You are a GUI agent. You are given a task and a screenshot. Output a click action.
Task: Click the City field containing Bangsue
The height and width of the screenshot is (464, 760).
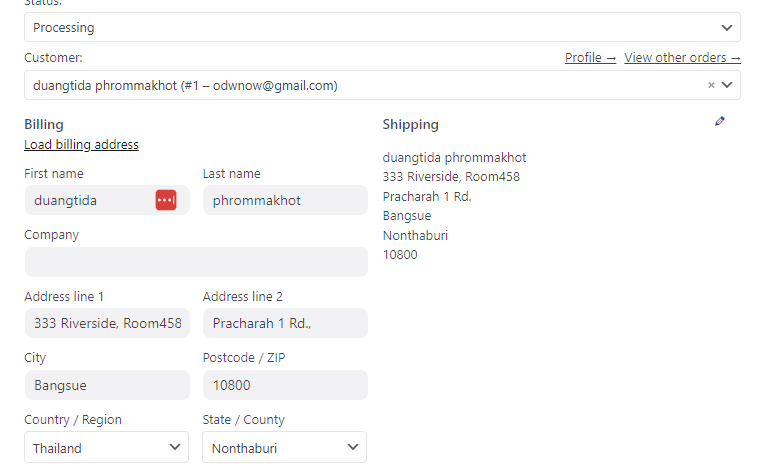(107, 385)
